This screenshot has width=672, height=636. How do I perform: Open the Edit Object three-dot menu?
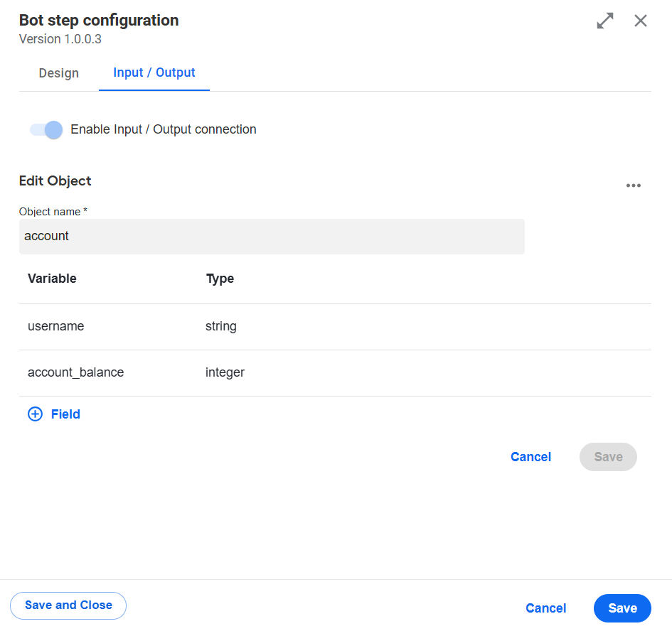633,185
